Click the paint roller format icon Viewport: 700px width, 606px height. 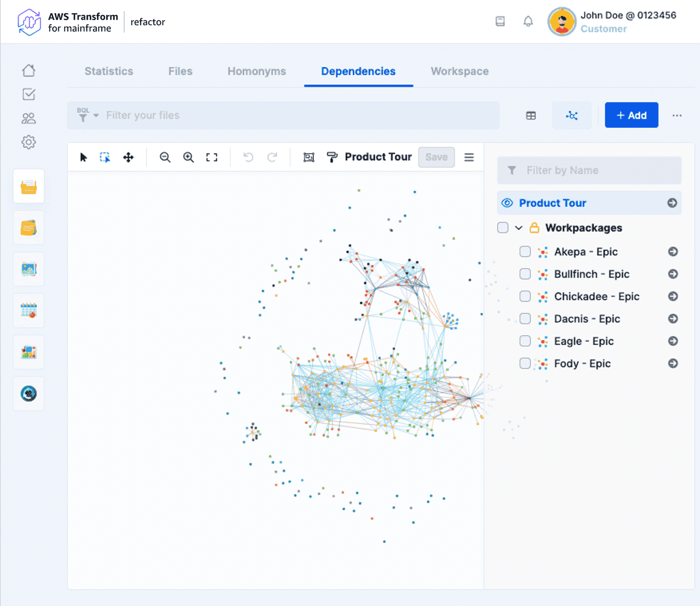pyautogui.click(x=332, y=157)
